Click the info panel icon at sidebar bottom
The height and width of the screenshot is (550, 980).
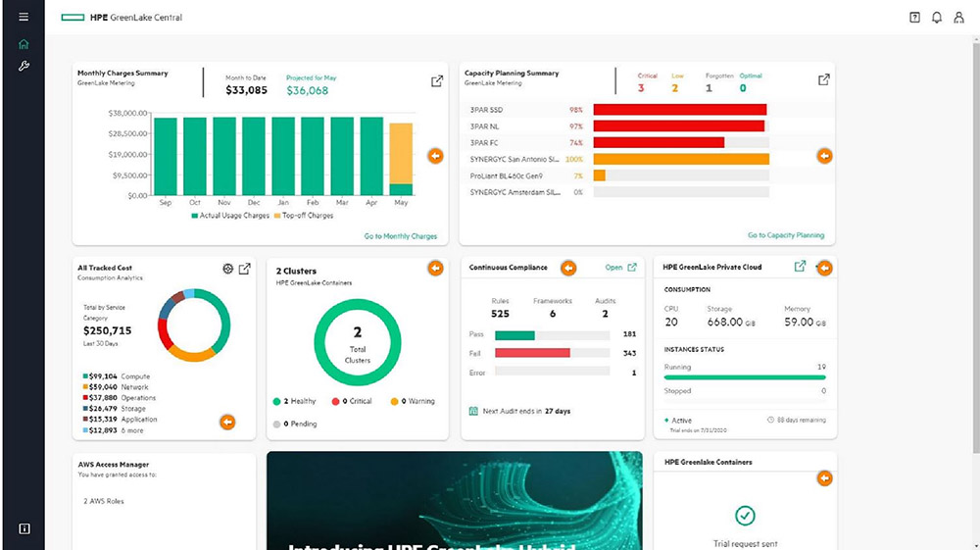pyautogui.click(x=24, y=528)
